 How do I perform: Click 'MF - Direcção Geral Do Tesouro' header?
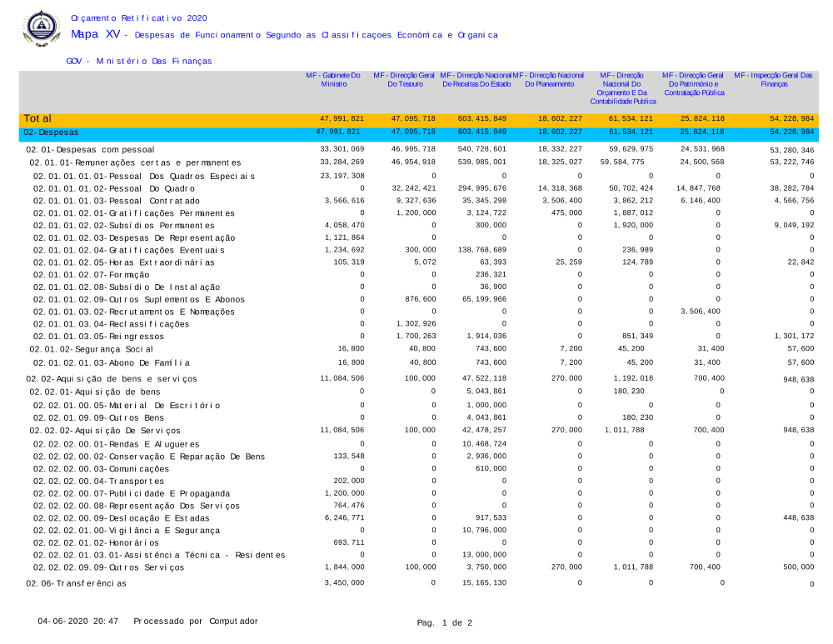[x=404, y=80]
